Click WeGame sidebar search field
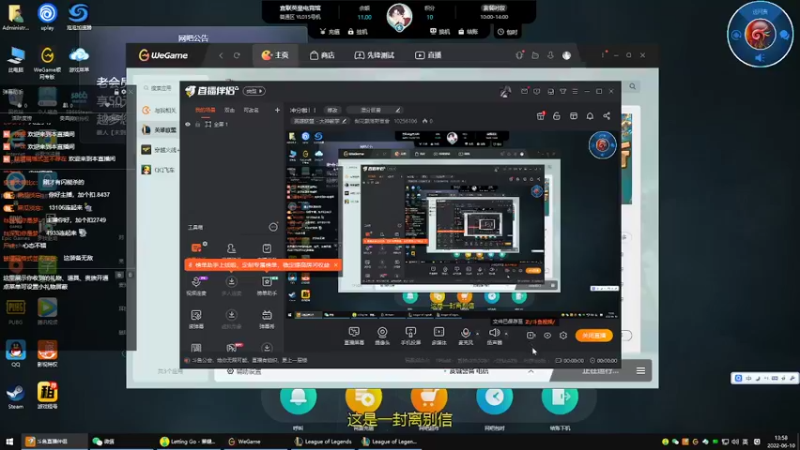 click(158, 88)
